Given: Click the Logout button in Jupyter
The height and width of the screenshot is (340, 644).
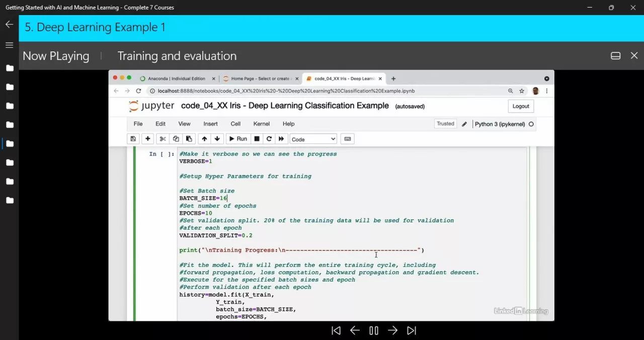Looking at the screenshot, I should pos(521,106).
